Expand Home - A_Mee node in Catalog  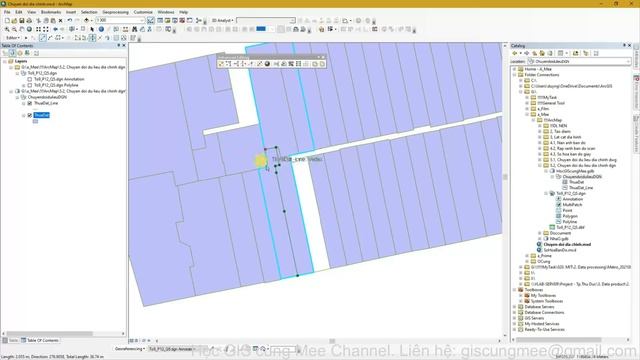coord(515,69)
